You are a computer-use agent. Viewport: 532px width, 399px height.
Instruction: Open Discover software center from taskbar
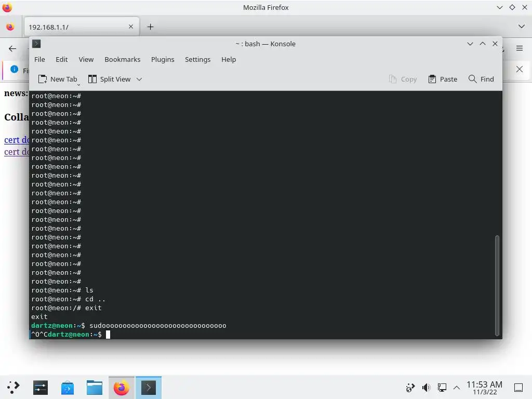(x=68, y=388)
